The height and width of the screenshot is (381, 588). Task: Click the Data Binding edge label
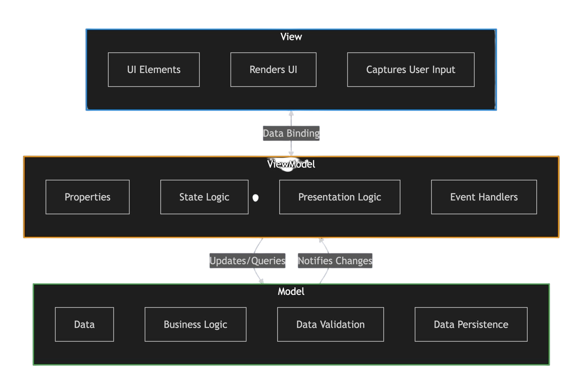pyautogui.click(x=291, y=133)
